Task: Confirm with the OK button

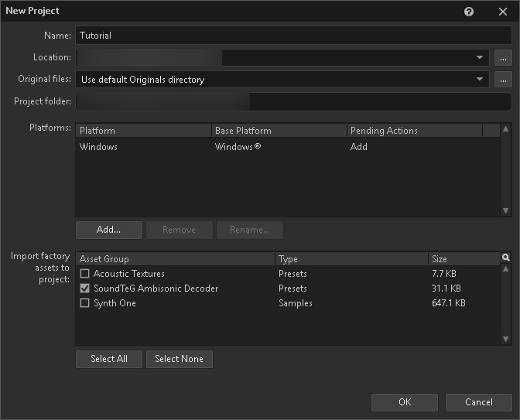Action: (405, 402)
